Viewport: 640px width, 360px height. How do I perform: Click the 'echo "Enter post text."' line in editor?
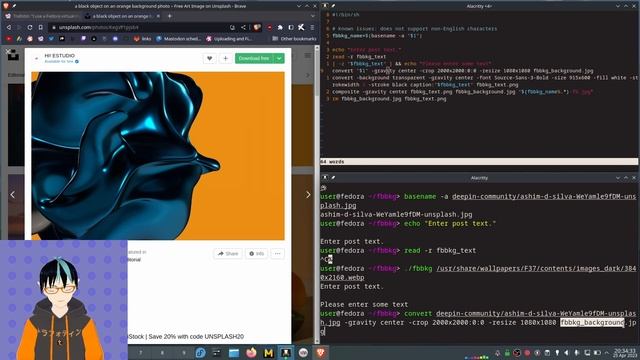367,50
